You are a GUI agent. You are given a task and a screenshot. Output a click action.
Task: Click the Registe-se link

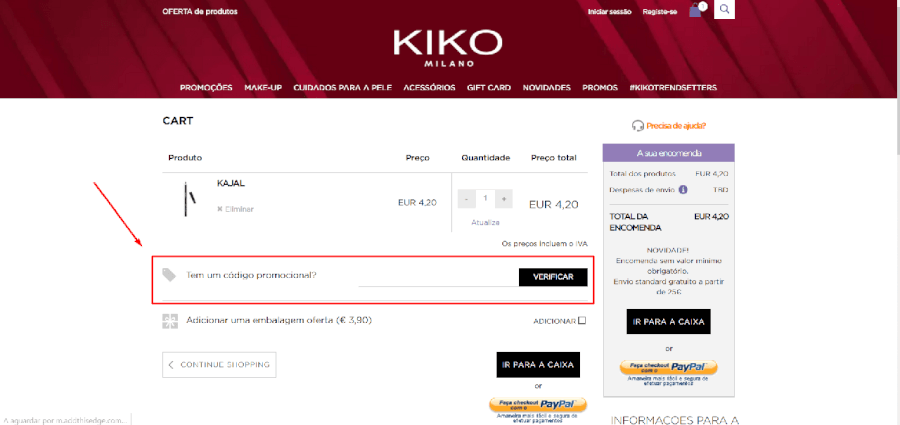point(660,11)
